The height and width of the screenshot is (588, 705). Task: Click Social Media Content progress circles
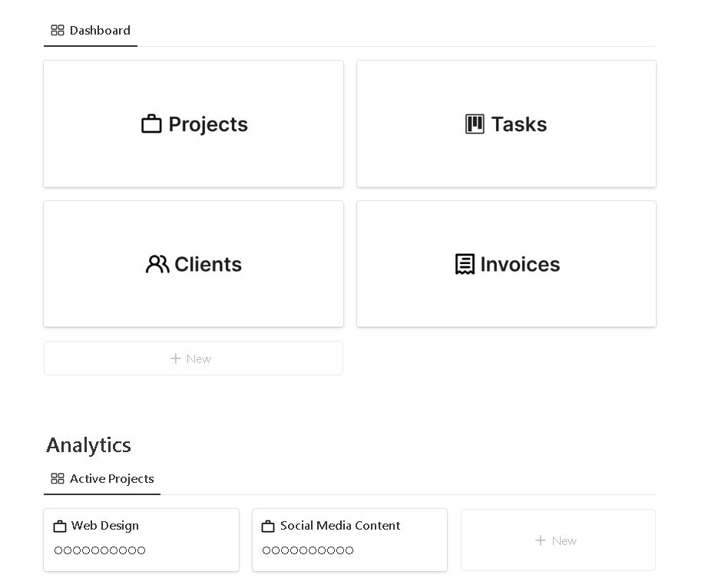(x=308, y=550)
